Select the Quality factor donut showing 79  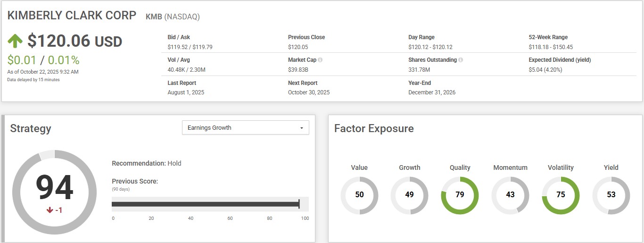(460, 195)
